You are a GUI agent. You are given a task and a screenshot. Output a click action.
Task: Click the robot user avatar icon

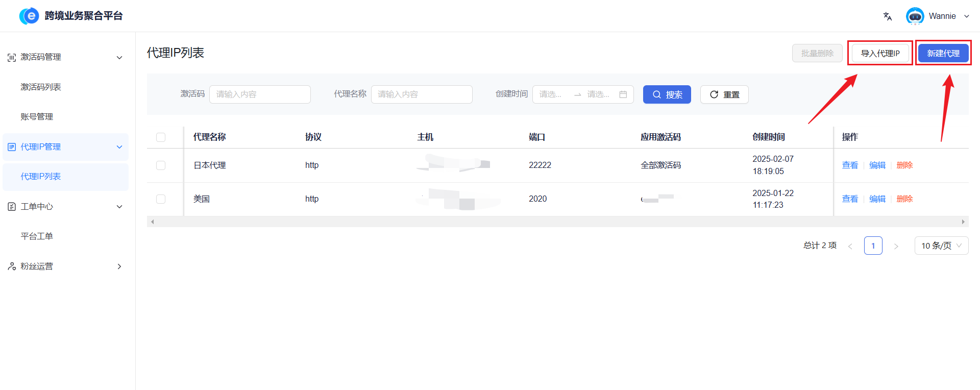pyautogui.click(x=915, y=16)
